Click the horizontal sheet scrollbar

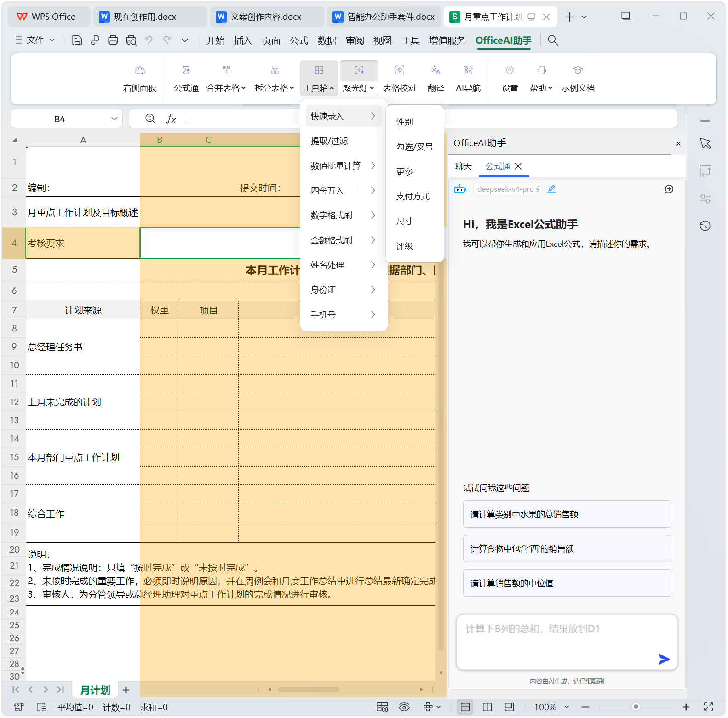click(309, 690)
